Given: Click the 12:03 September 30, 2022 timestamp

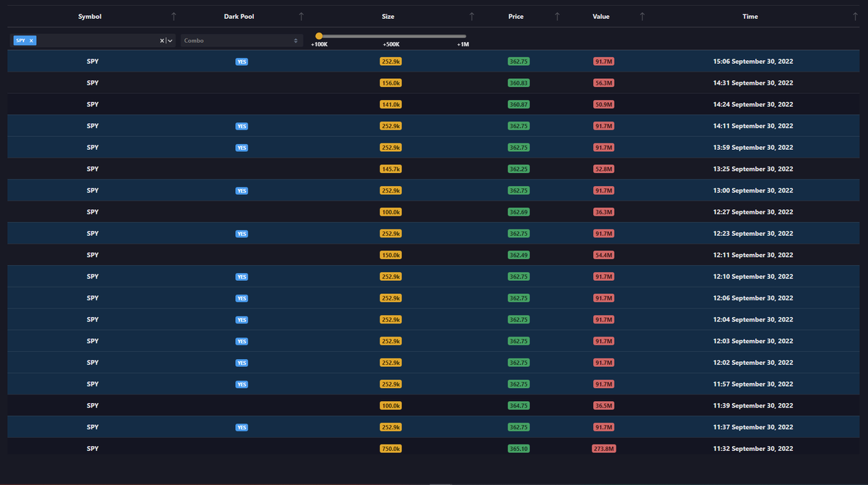Looking at the screenshot, I should [753, 341].
